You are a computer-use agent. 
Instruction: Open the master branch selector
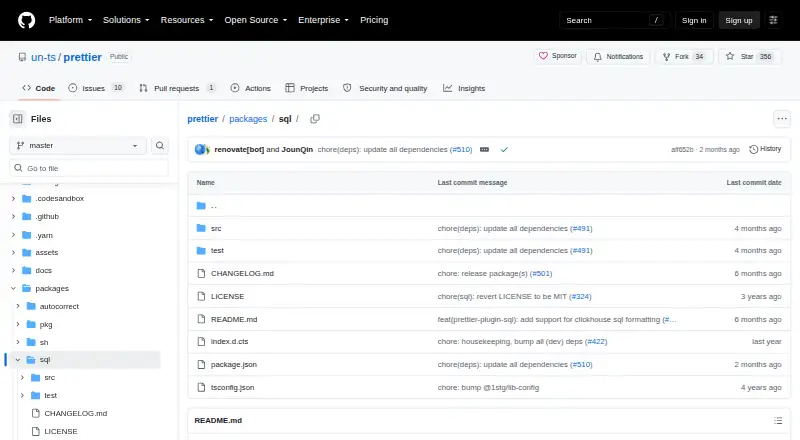click(x=78, y=145)
